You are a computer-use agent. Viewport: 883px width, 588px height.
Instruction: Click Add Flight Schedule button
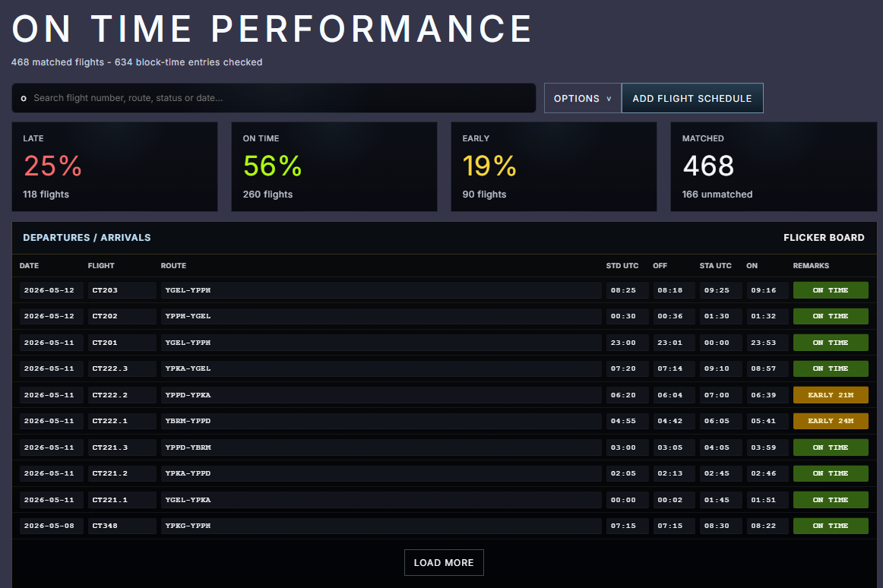692,98
